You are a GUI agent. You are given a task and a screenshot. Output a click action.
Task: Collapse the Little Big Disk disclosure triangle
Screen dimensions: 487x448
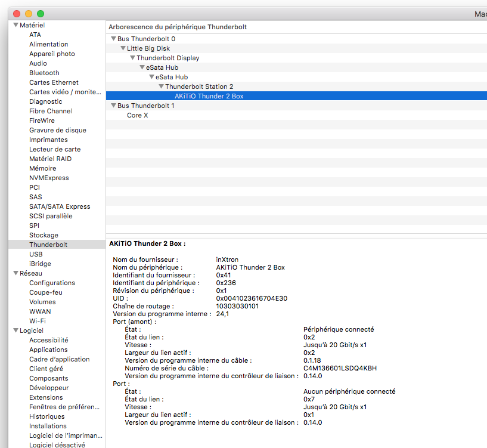(x=123, y=48)
